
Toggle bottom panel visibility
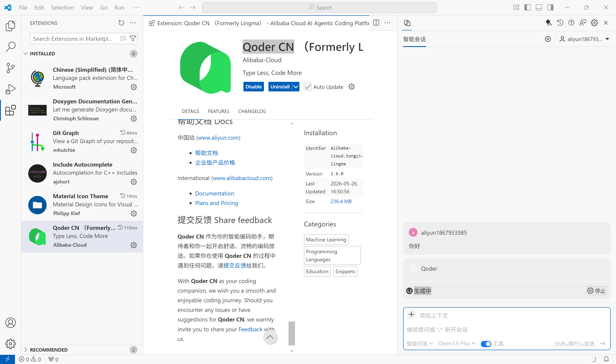click(539, 7)
